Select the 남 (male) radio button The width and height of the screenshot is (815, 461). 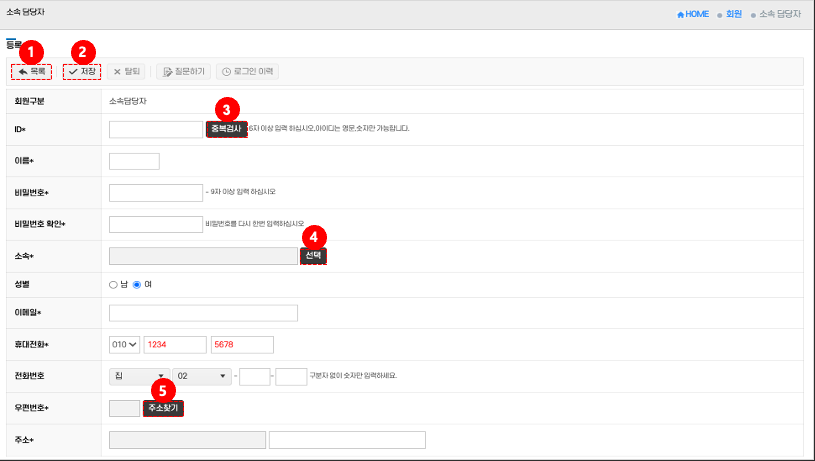tap(113, 284)
